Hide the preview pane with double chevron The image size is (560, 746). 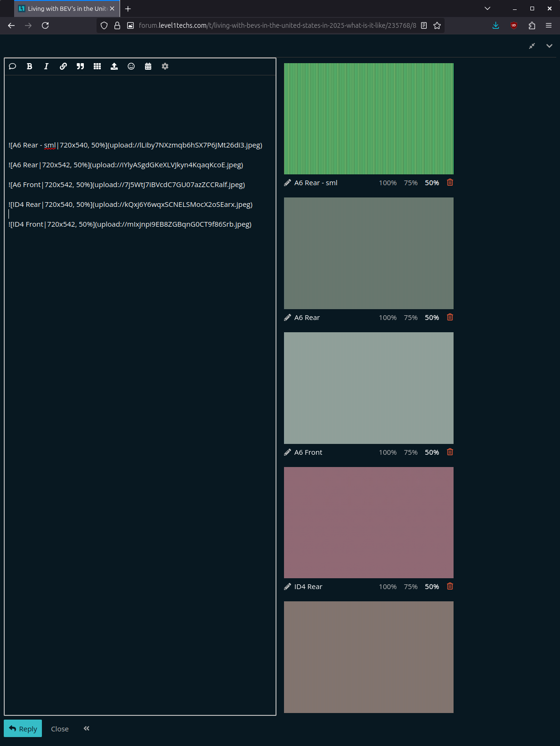pyautogui.click(x=87, y=729)
